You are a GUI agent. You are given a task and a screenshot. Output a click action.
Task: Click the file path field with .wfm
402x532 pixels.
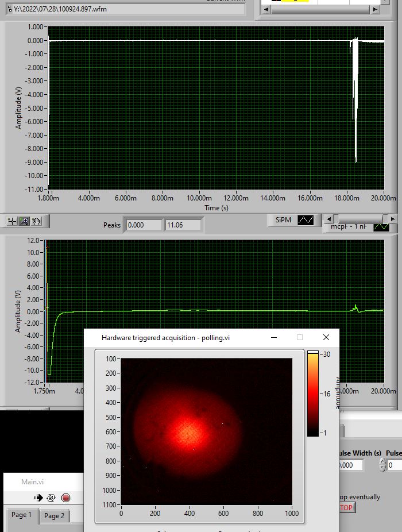pyautogui.click(x=125, y=9)
